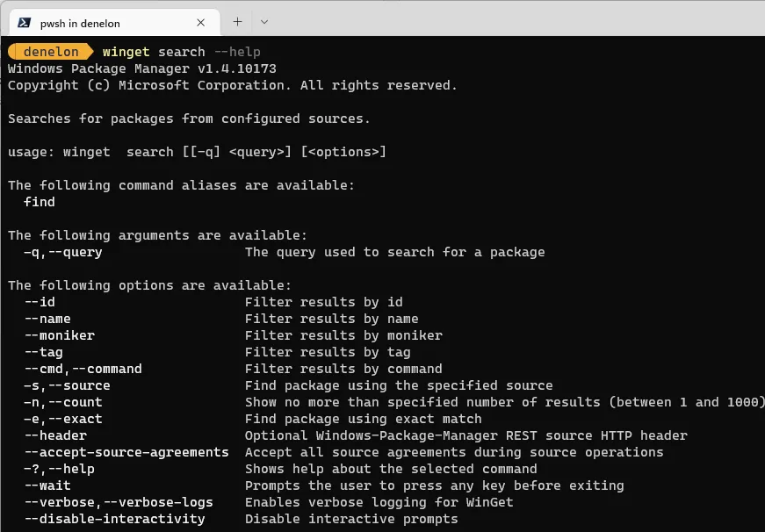Click 'Searches for packages from configured sources.'
Screen dimensions: 765x532
coord(190,119)
